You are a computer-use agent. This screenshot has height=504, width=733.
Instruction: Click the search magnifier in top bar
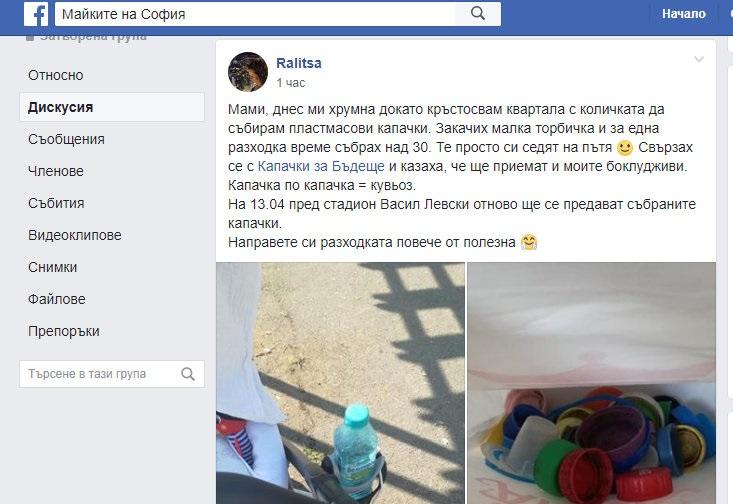[x=478, y=14]
